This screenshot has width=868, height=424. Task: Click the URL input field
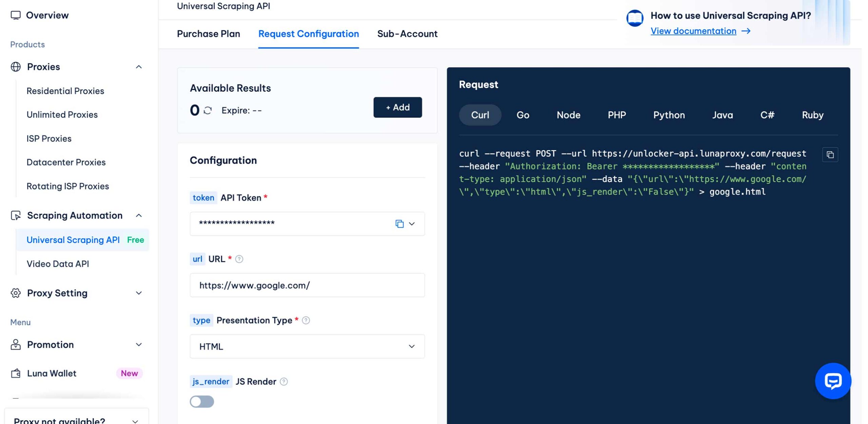(307, 285)
